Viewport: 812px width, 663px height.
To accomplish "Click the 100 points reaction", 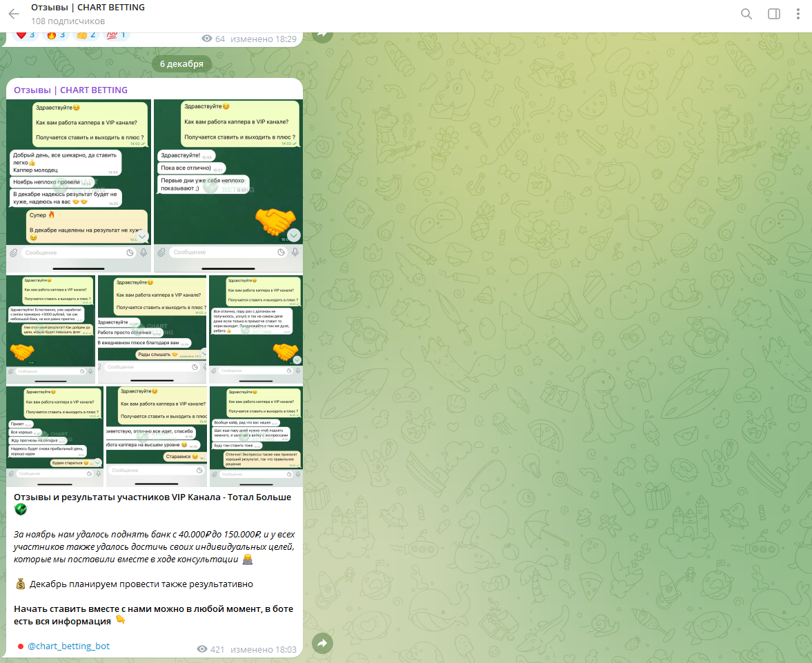I will coord(116,35).
